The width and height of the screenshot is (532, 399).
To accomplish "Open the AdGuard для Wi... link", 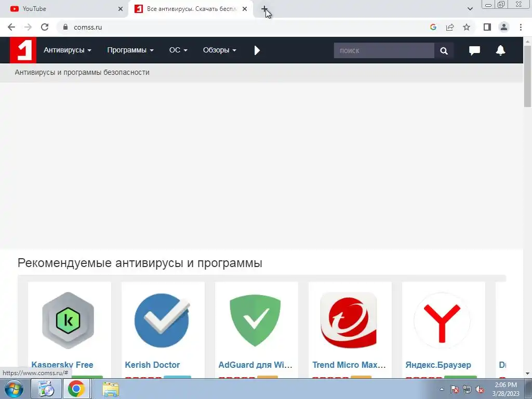I will click(x=255, y=365).
